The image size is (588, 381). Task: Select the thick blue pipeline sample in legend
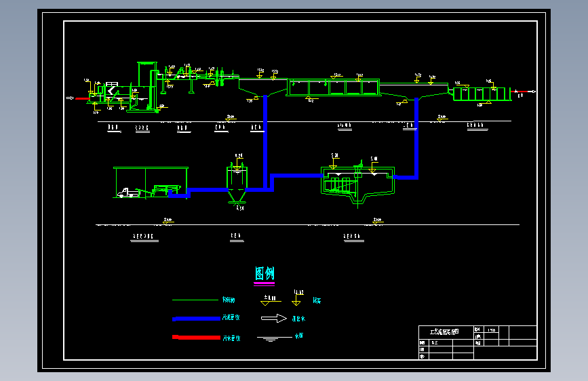196,319
